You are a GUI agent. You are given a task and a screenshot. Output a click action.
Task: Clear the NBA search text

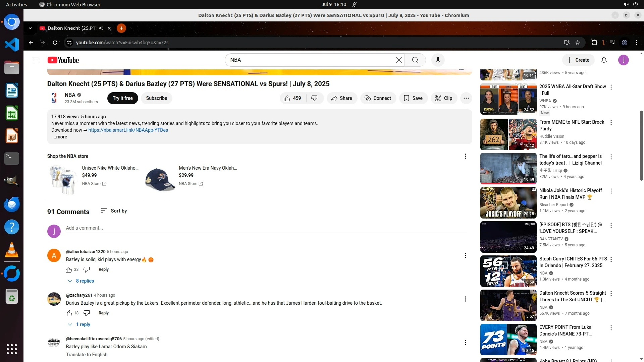coord(399,60)
